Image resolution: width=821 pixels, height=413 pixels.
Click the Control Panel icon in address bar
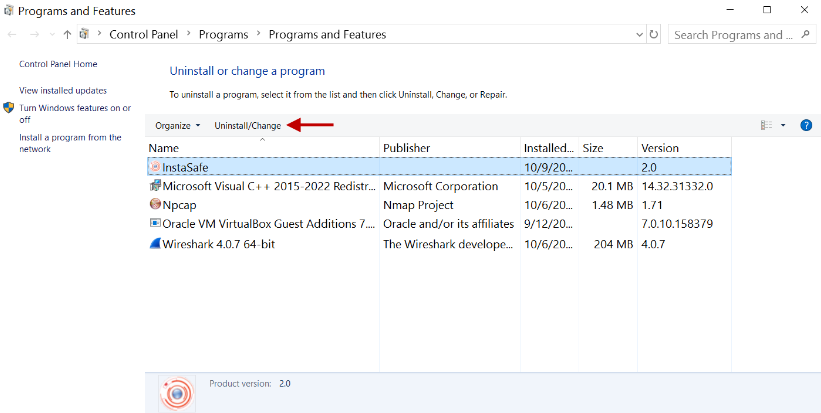(84, 35)
